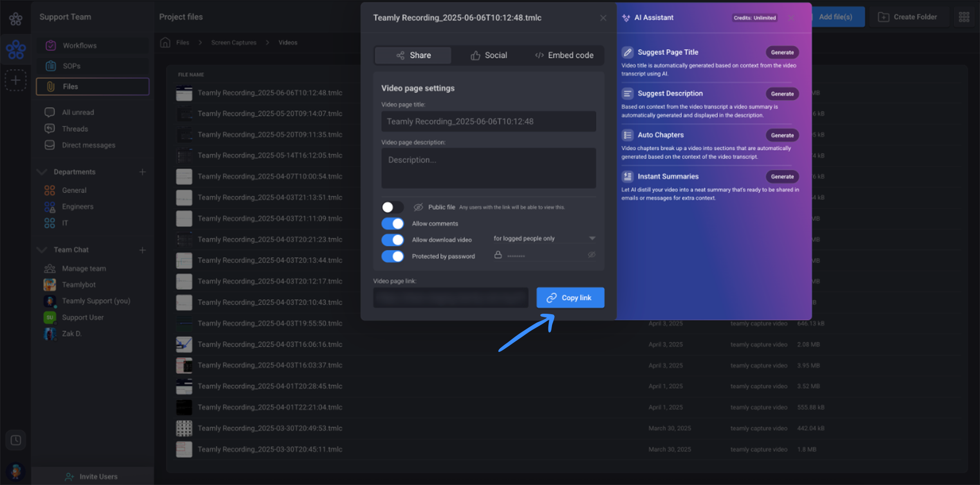Open Threads in sidebar
The width and height of the screenshot is (980, 485).
[75, 129]
